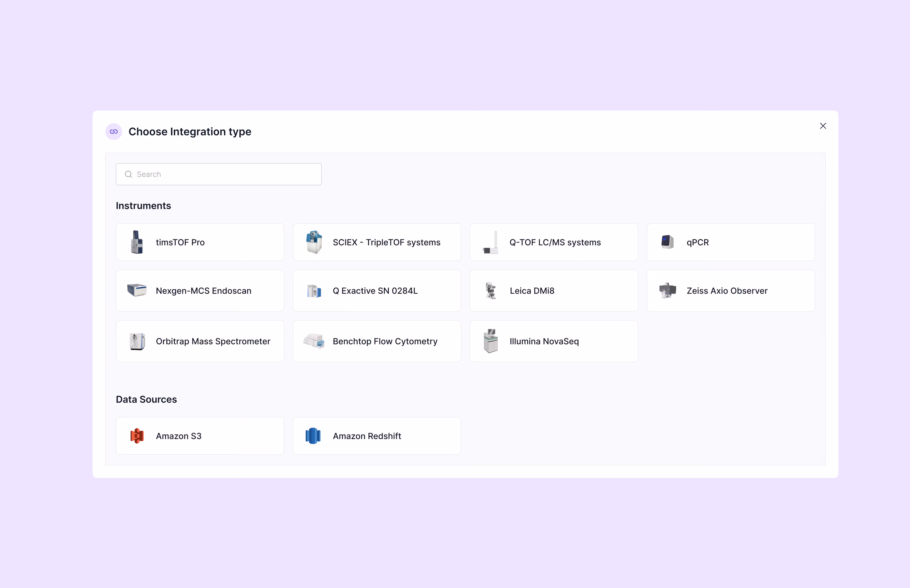
Task: Select the Amazon Redshift data source
Action: 376,436
